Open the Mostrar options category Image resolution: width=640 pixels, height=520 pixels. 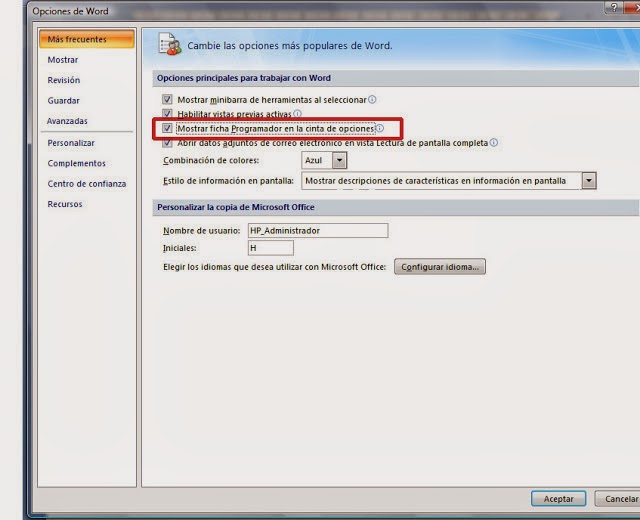point(63,60)
